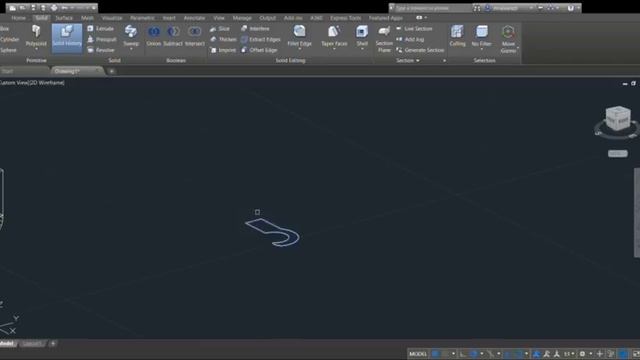Toggle grid display in status bar
Viewport: 640px width, 360px height.
pos(436,354)
